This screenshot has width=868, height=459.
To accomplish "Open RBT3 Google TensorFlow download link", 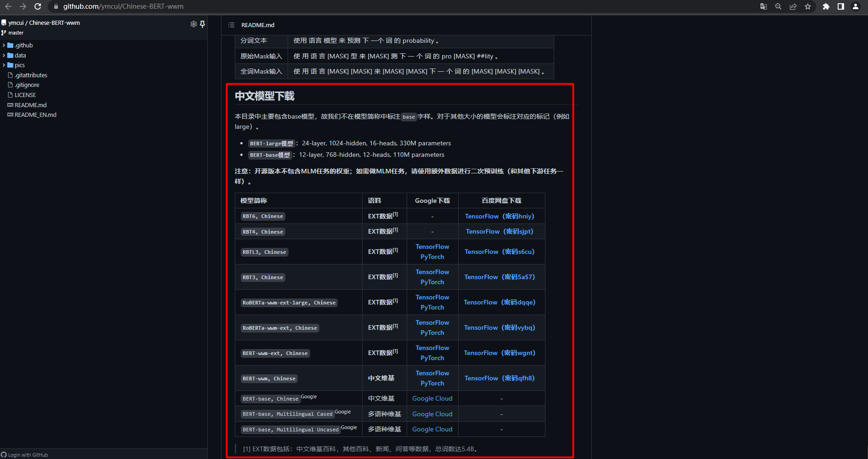I will click(x=432, y=272).
